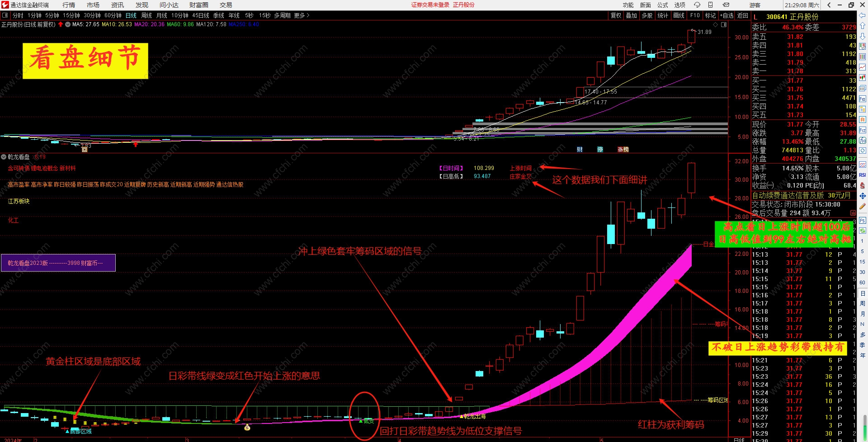
Task: Open the f(x) formula sidebar icon
Action: coord(863,141)
